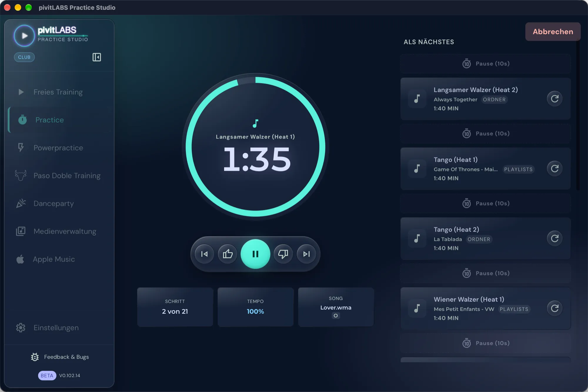Viewport: 588px width, 392px height.
Task: Click the SCHRITT 2 von 21 card
Action: [x=175, y=307]
